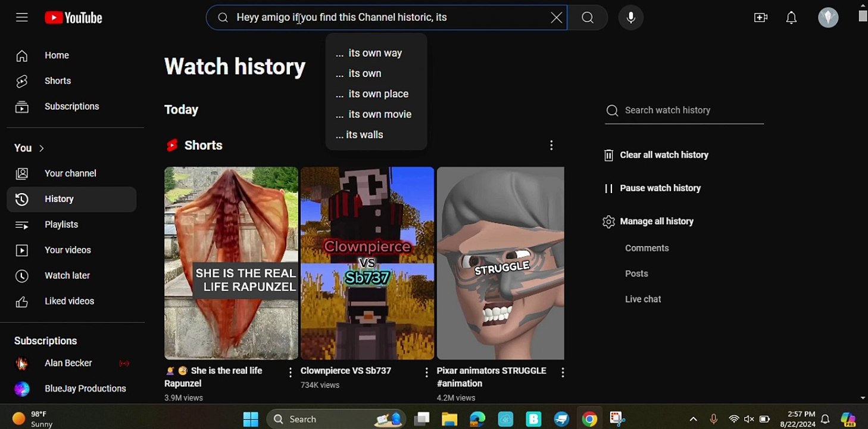Screen dimensions: 868x429
Task: Show hidden system tray icons
Action: click(693, 419)
